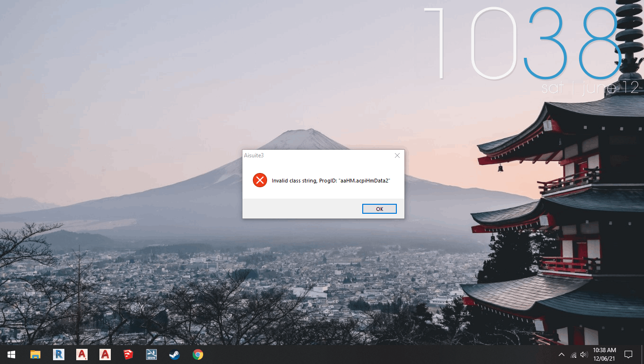Launch the CPUID hardware monitor app
644x364 pixels.
[x=151, y=354]
